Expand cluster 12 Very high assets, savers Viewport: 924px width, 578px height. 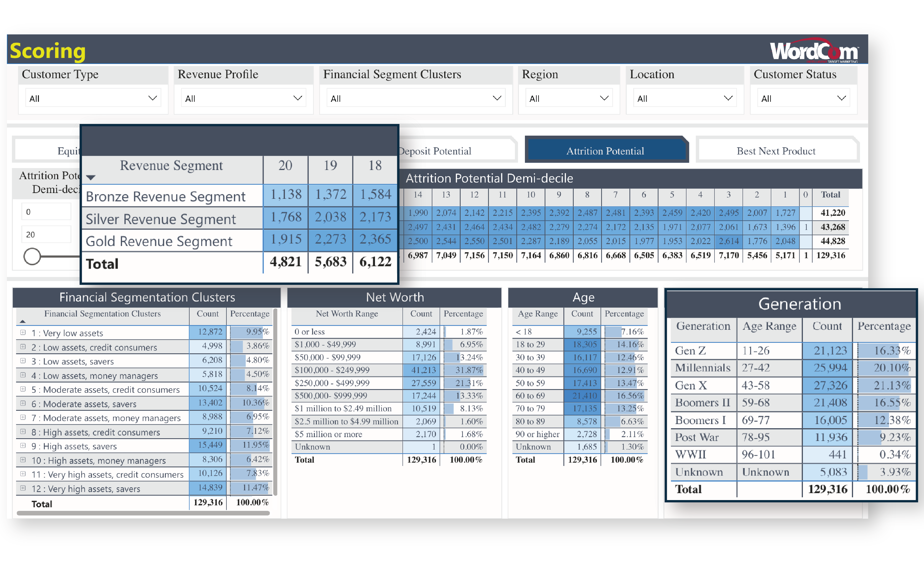pos(23,488)
